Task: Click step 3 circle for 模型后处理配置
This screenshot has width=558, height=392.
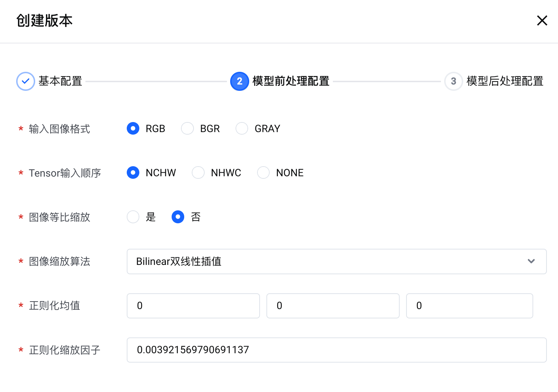Action: (454, 81)
